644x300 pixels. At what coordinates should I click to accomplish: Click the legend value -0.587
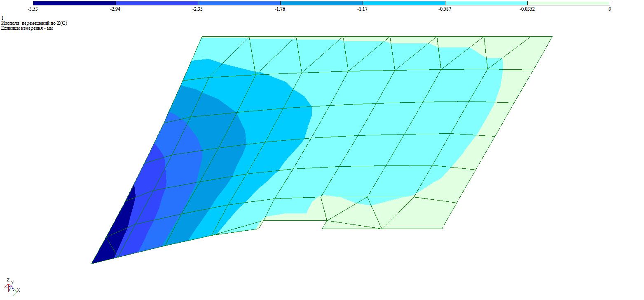point(445,9)
